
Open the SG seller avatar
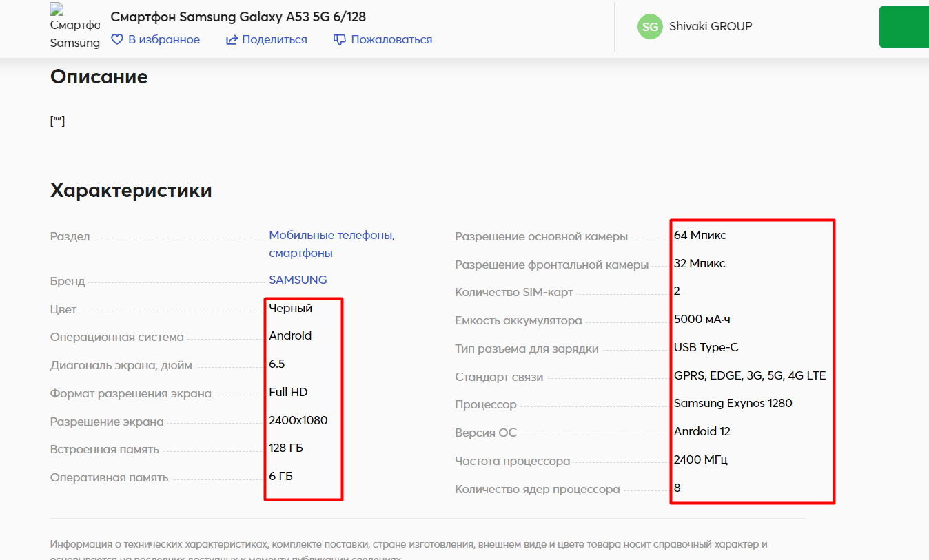point(650,27)
